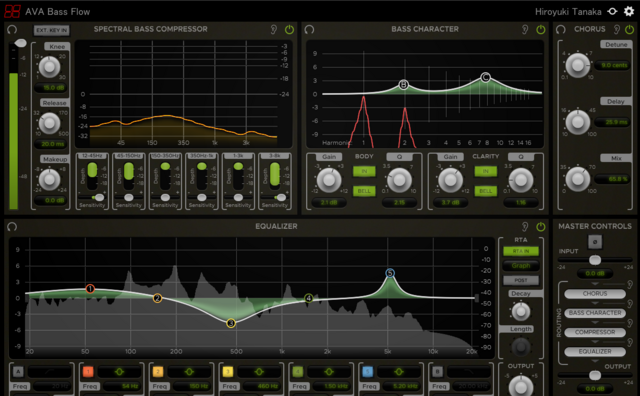
Task: Reset the Equalizer section
Action: point(12,227)
